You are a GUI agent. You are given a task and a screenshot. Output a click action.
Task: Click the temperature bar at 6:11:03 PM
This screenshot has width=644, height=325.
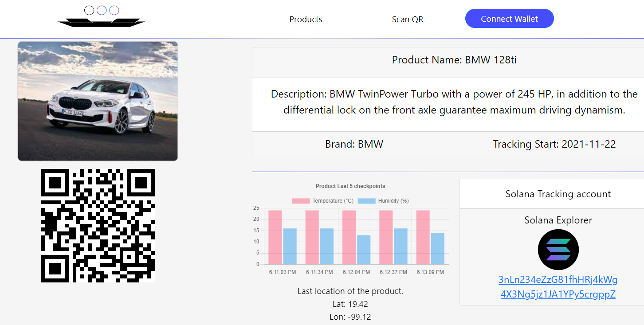[275, 237]
